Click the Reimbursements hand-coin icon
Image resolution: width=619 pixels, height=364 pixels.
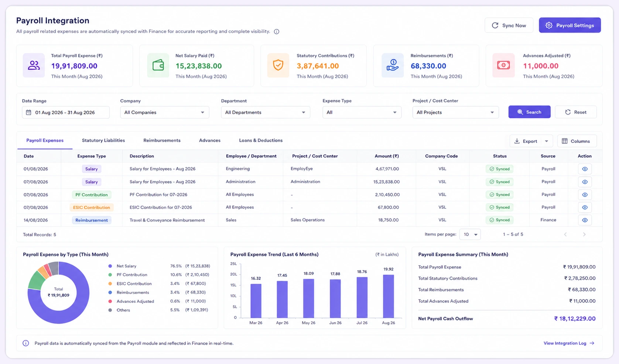click(392, 65)
